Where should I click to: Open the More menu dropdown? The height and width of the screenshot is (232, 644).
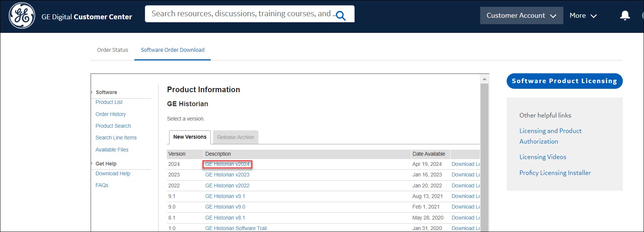[x=583, y=15]
